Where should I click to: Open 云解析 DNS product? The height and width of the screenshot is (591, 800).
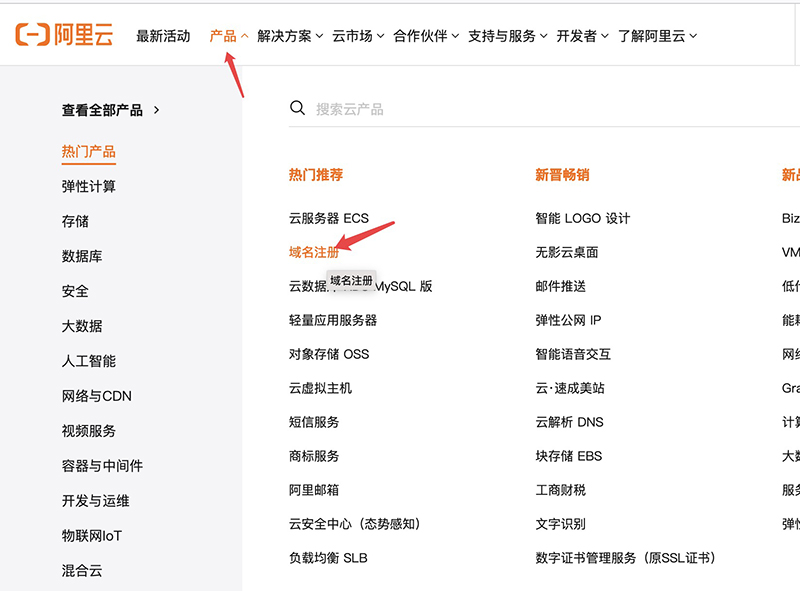click(569, 422)
